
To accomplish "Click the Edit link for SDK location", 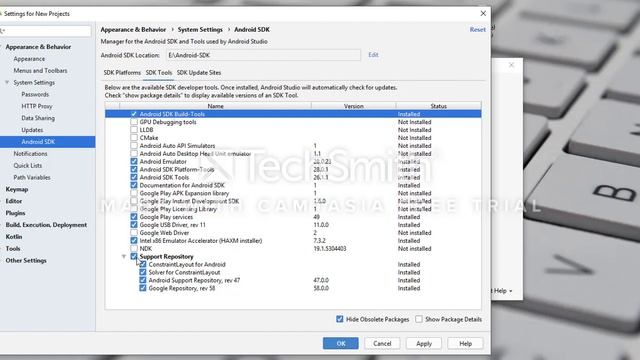I will 373,55.
